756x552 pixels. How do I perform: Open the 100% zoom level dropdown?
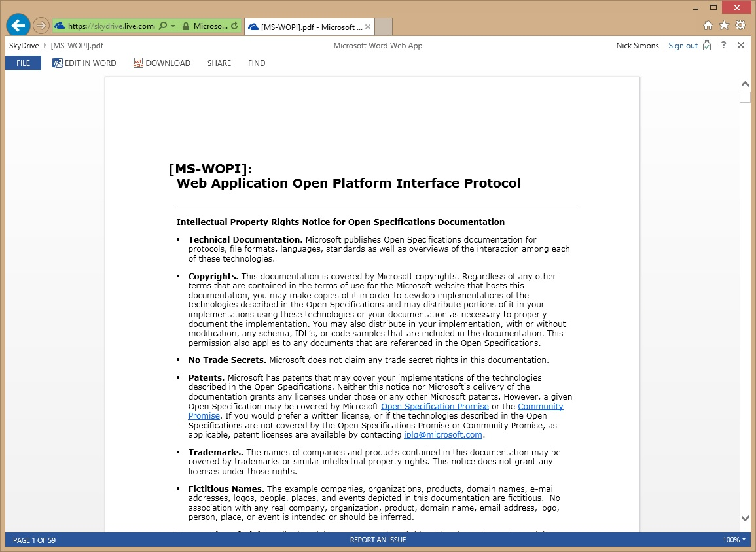tap(733, 540)
